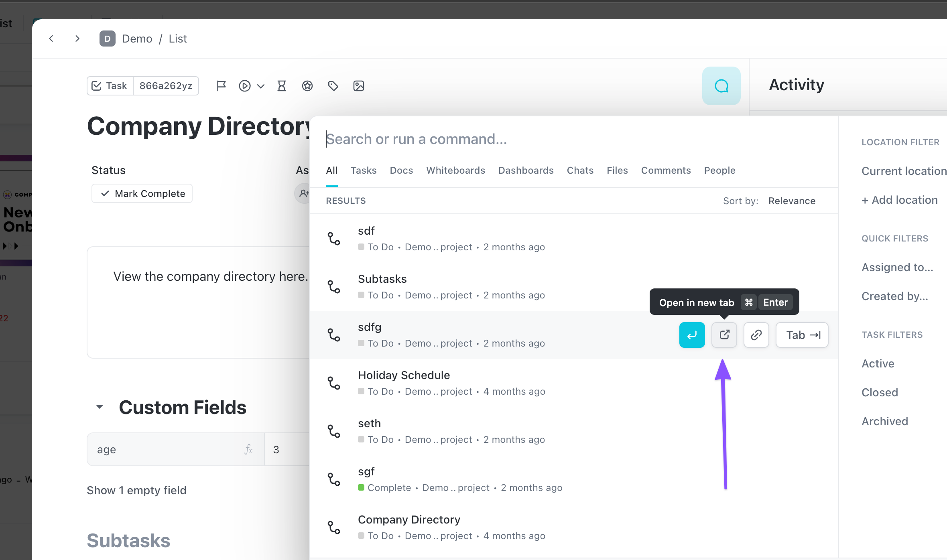This screenshot has height=560, width=947.
Task: Toggle the Archived task filter
Action: coord(884,421)
